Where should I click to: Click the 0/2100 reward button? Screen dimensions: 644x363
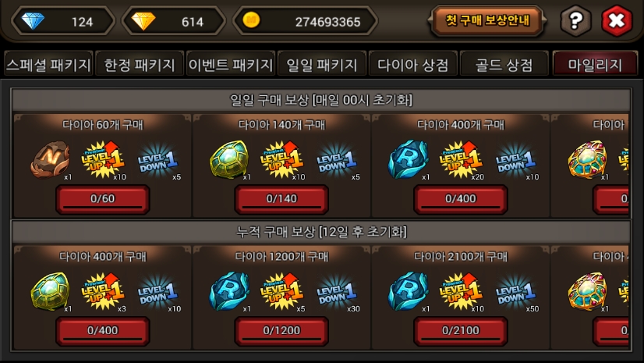click(x=461, y=330)
